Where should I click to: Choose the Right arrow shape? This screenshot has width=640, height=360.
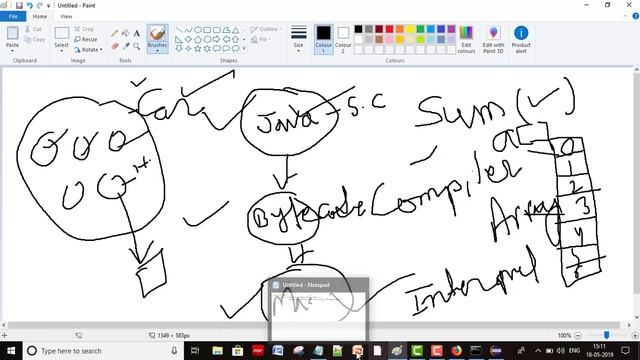pos(216,40)
